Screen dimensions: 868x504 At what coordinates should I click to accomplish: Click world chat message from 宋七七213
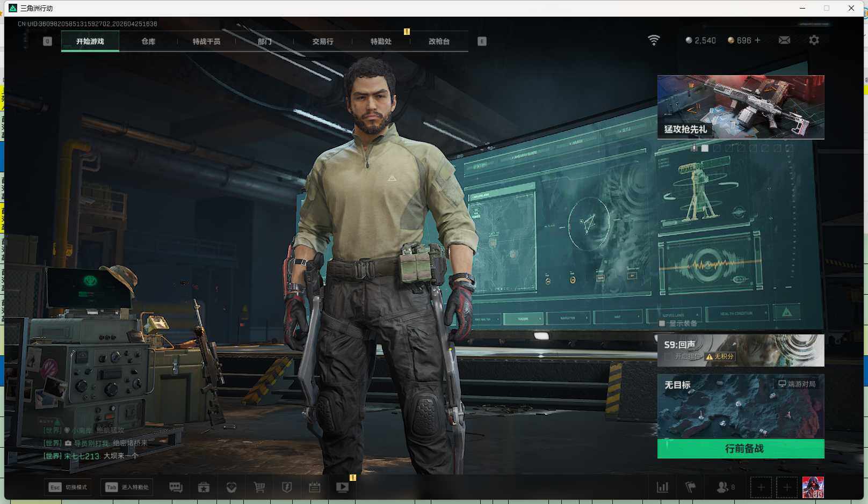91,456
